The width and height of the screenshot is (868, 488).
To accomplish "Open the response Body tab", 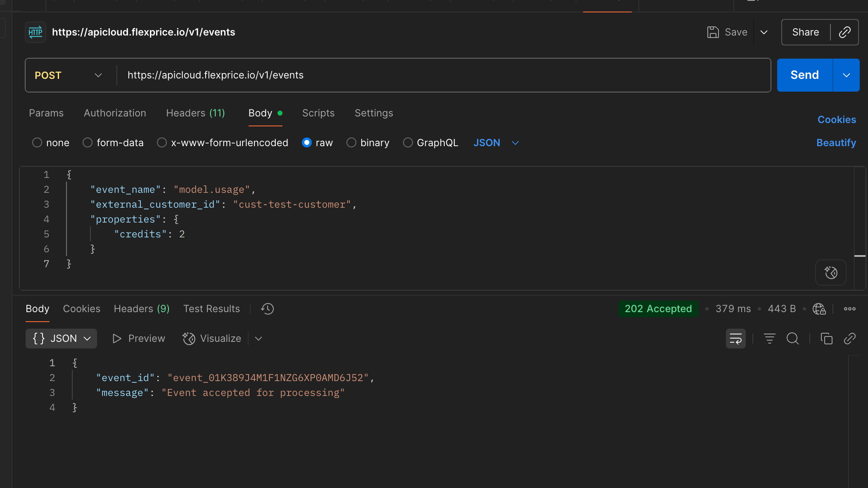I will (37, 309).
